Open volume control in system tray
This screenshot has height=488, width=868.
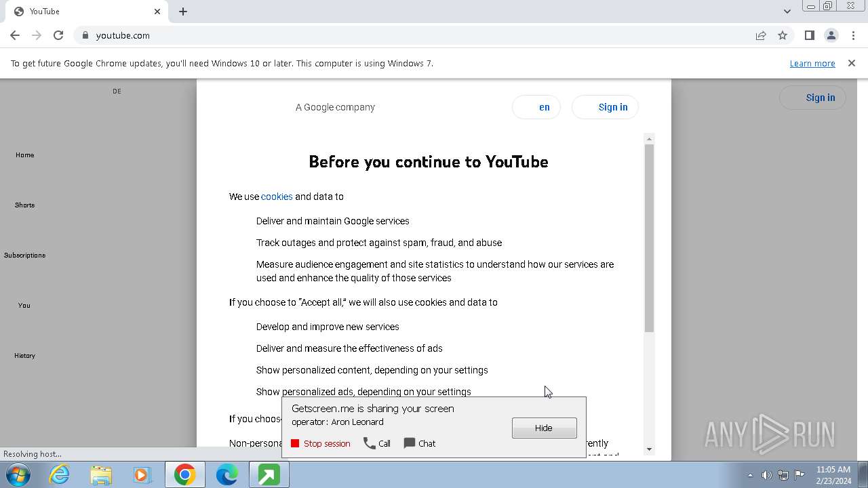[x=767, y=475]
